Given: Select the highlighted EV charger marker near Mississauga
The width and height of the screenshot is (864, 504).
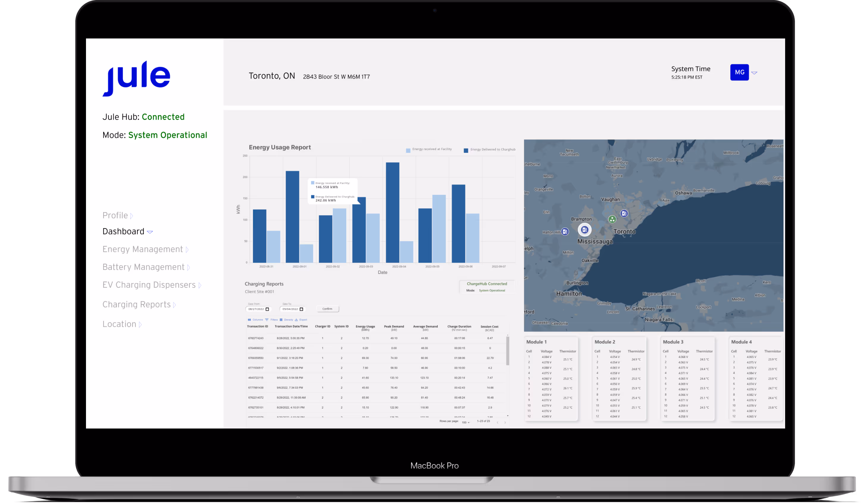Looking at the screenshot, I should point(585,230).
